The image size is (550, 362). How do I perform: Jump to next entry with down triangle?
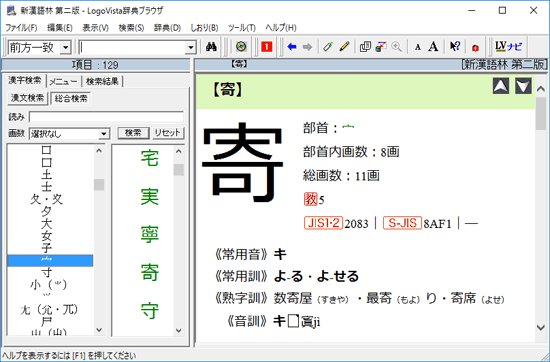(x=523, y=86)
